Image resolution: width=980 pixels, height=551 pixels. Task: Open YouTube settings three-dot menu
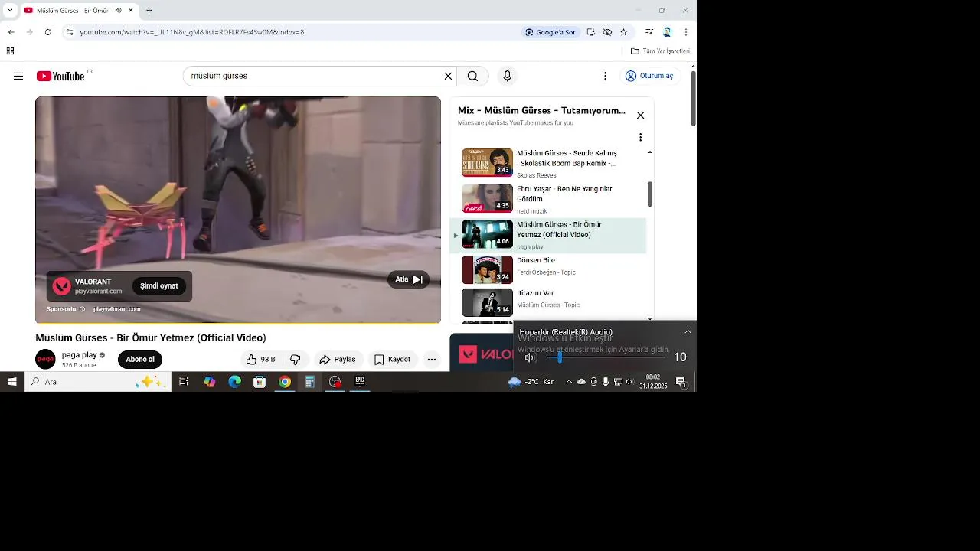coord(605,76)
